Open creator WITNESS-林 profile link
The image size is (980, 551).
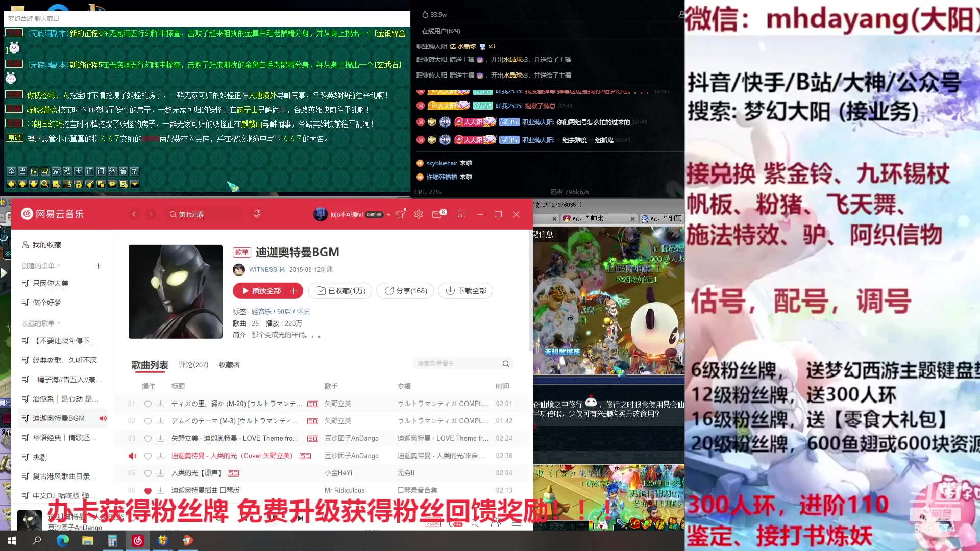pyautogui.click(x=267, y=269)
